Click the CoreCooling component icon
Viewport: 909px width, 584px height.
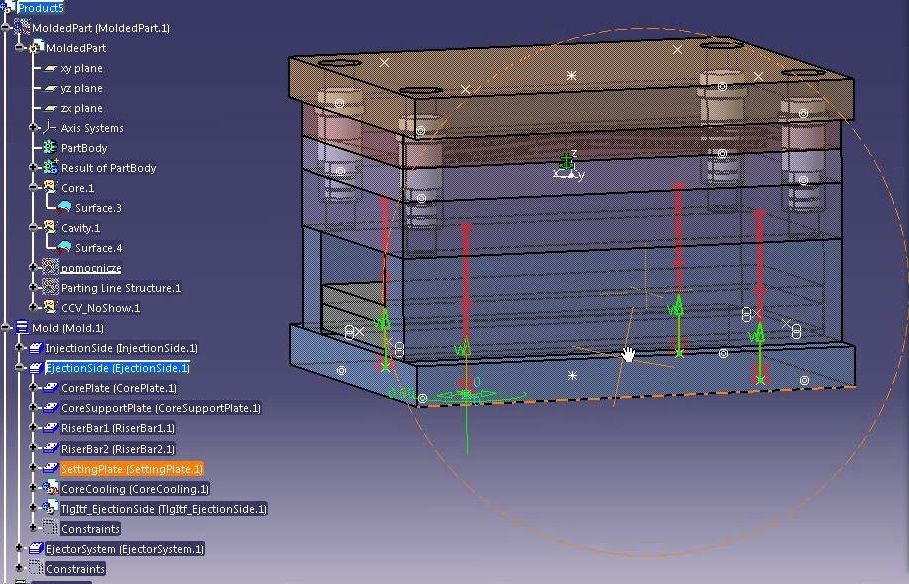tap(50, 489)
